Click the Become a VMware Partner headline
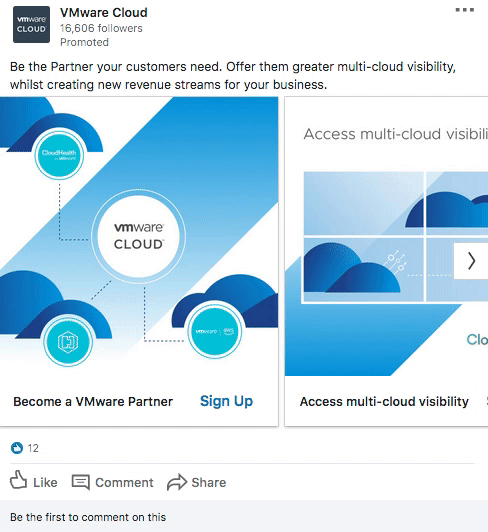 (x=93, y=402)
